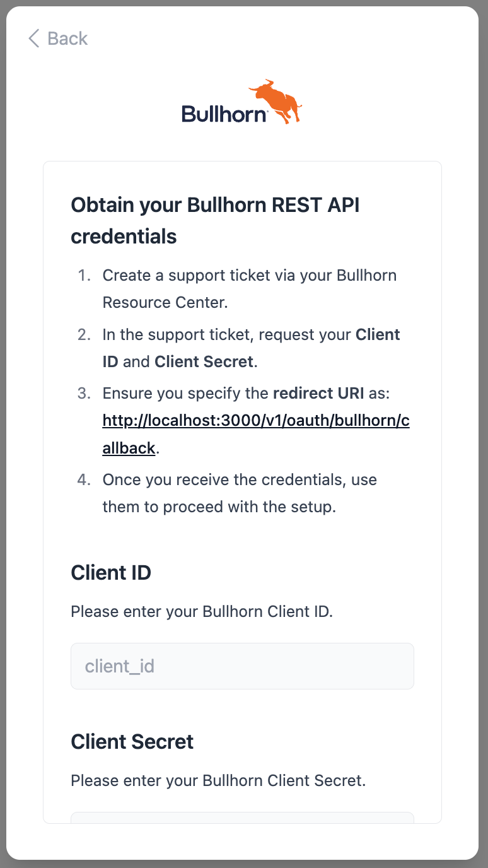
Task: Click the "3." list number marker
Action: 84,394
